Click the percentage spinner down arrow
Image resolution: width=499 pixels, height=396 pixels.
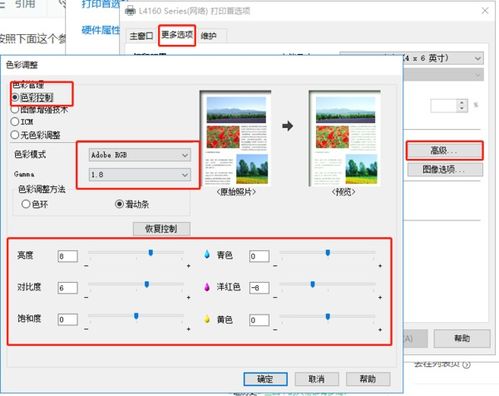point(462,109)
